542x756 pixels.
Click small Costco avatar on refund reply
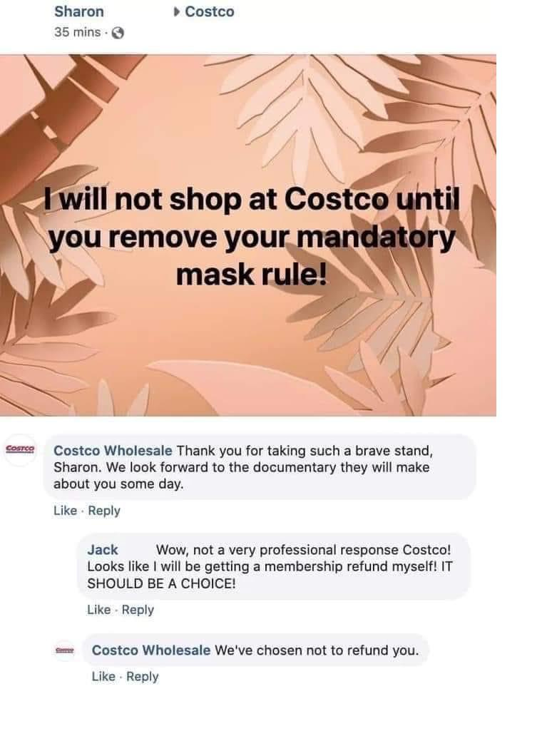[65, 650]
